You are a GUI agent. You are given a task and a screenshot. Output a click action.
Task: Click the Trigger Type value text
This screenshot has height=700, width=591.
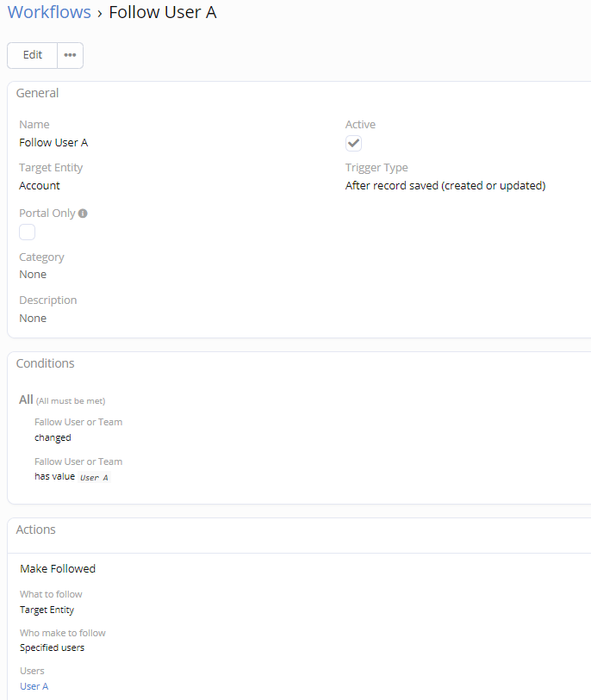click(445, 185)
